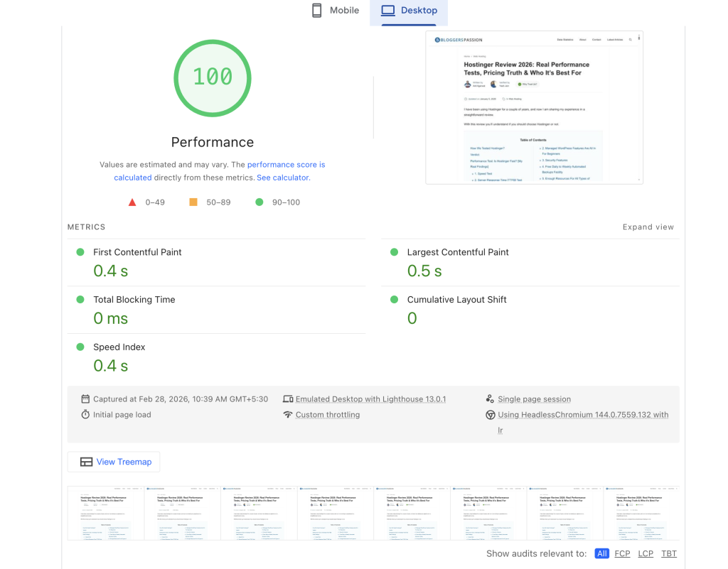Viewport: 728px width, 569px height.
Task: Filter audits by TBT
Action: tap(669, 553)
